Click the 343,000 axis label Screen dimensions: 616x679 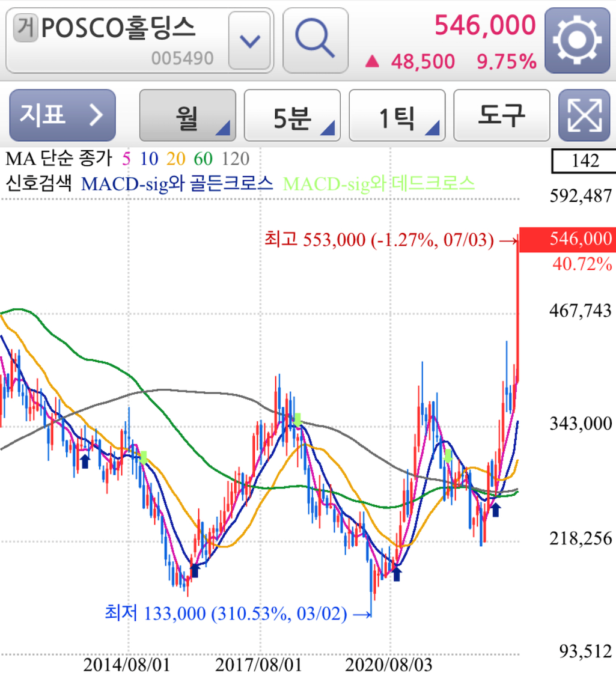581,424
